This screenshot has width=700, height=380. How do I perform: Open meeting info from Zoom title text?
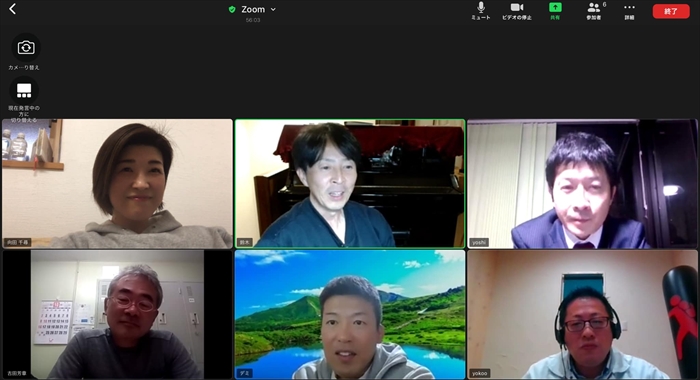tap(253, 9)
